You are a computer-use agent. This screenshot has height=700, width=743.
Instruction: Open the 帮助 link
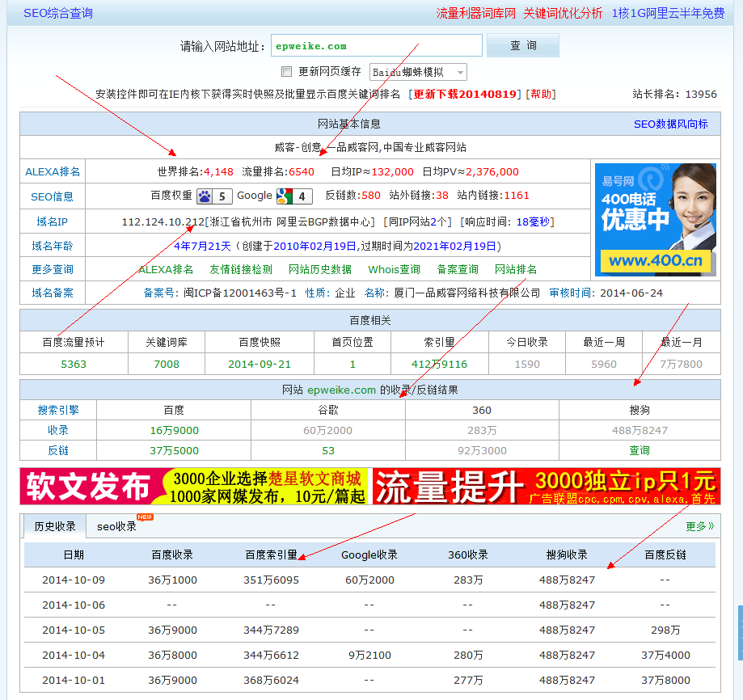[541, 94]
